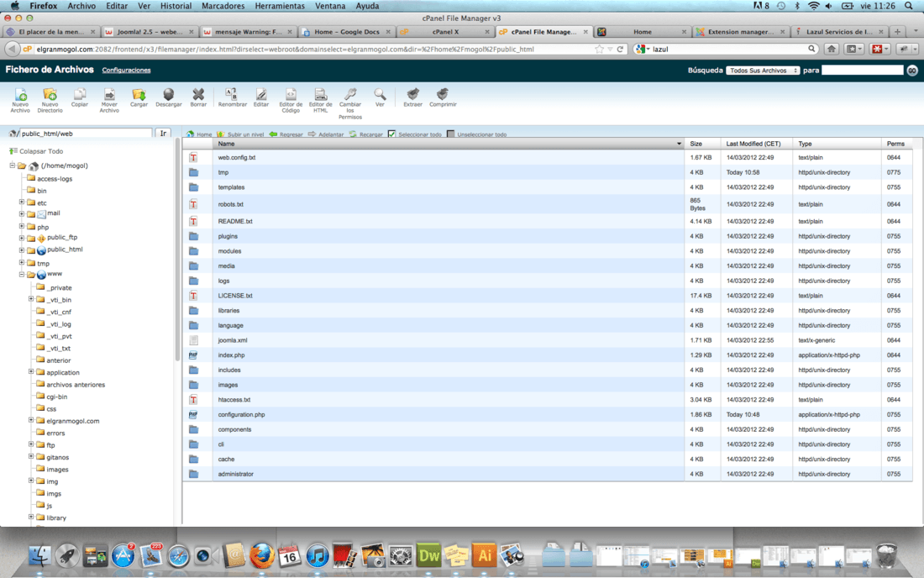The height and width of the screenshot is (578, 924).
Task: Select archivos anteriores folder in tree
Action: pos(76,385)
